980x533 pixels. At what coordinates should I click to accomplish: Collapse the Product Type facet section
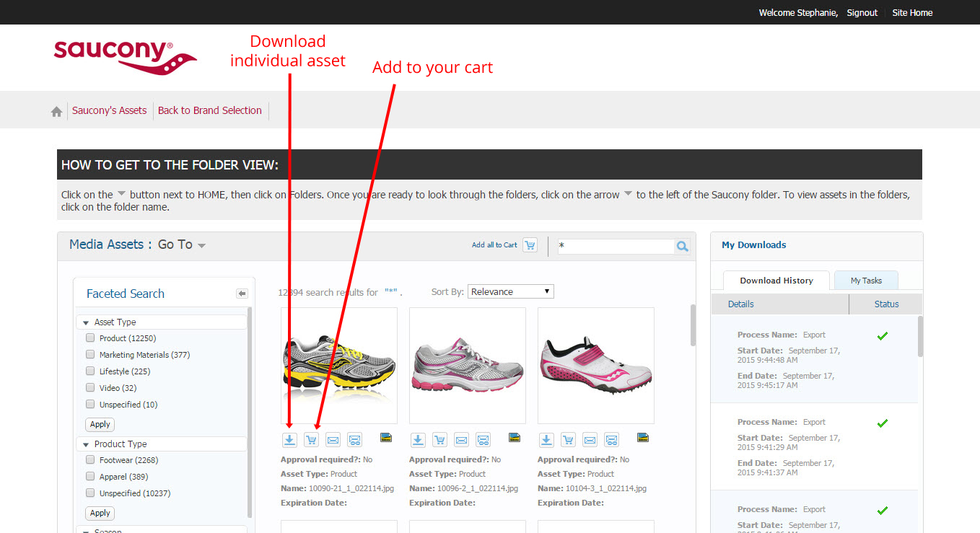[86, 444]
